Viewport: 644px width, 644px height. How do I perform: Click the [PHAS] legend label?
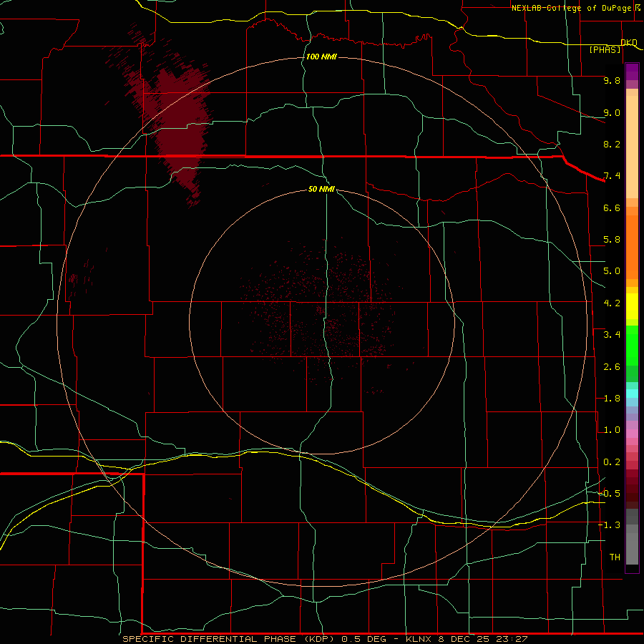(x=605, y=49)
